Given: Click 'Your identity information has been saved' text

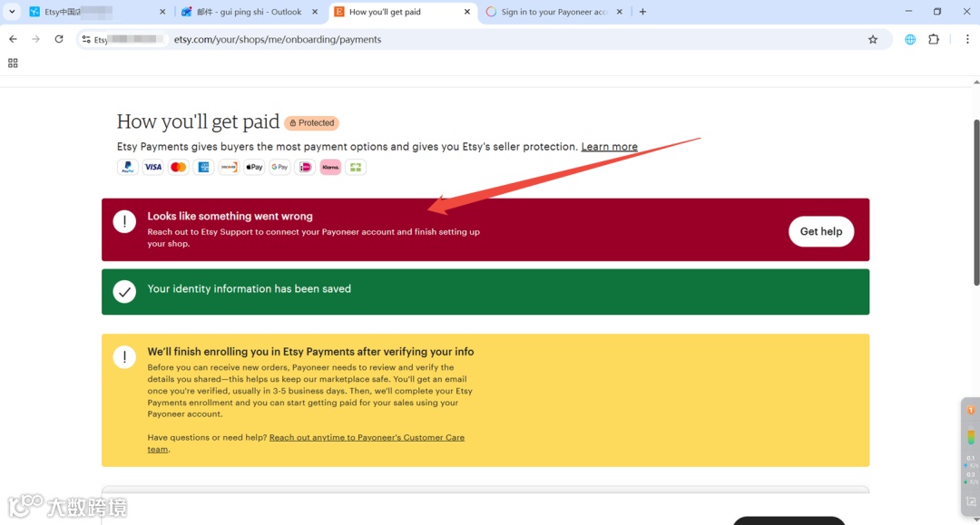Looking at the screenshot, I should (x=250, y=289).
